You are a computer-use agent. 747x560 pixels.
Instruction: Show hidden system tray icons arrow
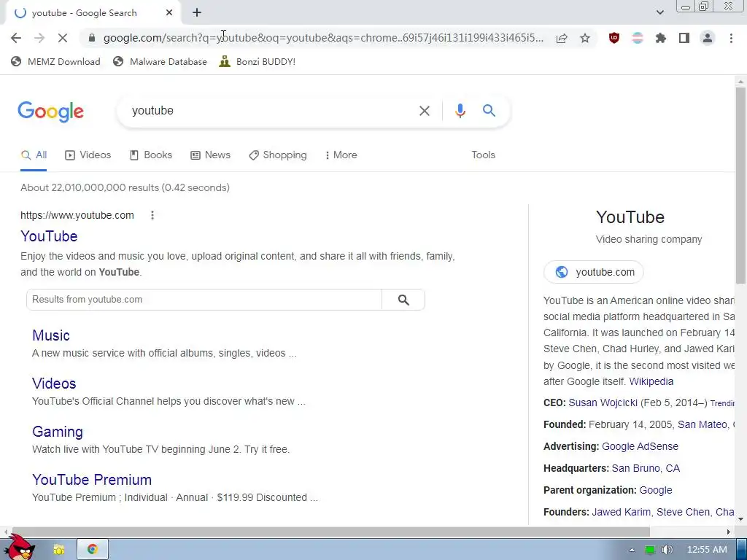point(632,550)
